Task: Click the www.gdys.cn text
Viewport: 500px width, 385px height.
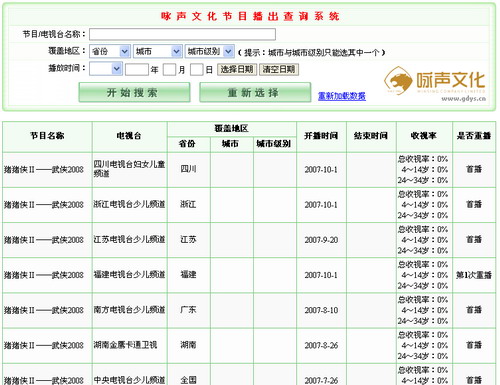Action: click(463, 98)
